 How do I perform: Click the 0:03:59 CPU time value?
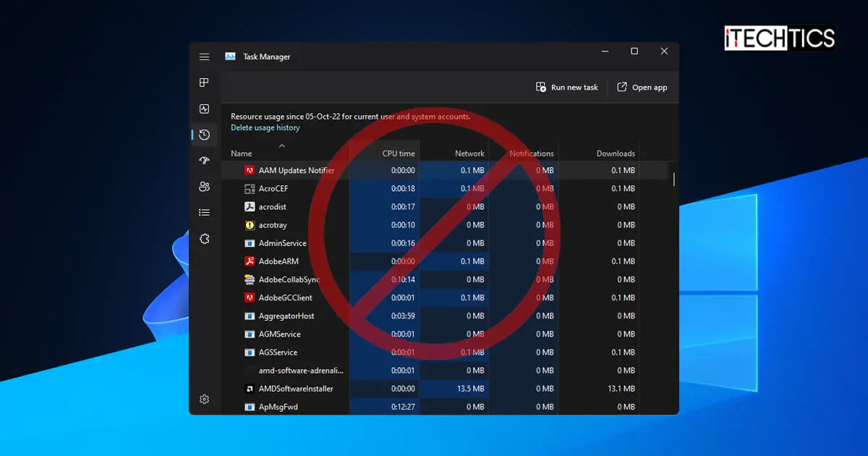pos(404,316)
